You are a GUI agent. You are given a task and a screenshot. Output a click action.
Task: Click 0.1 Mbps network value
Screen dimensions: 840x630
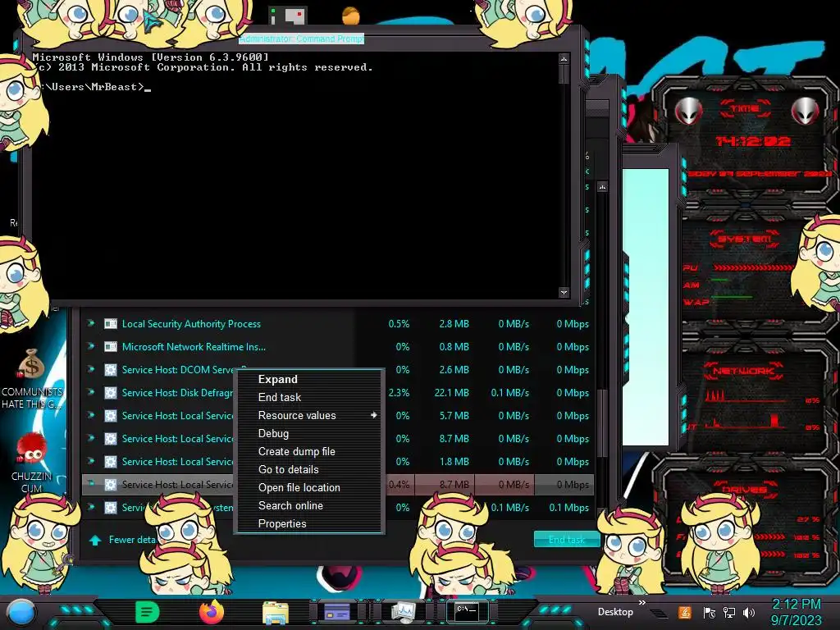point(568,507)
